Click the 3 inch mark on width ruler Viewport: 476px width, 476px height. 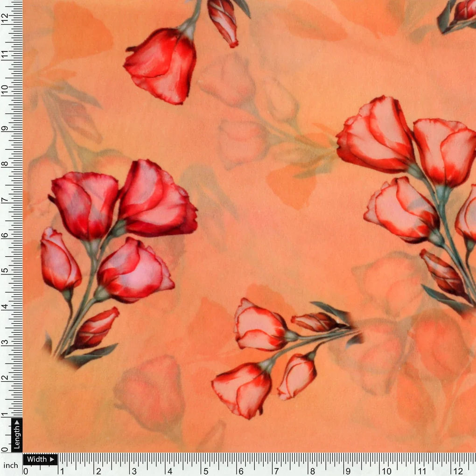134,471
